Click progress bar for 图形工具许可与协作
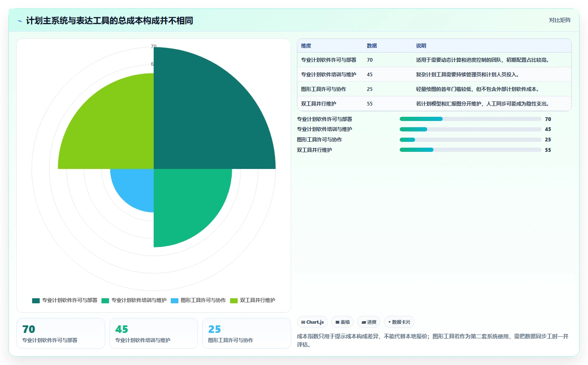This screenshot has height=365, width=588. [471, 140]
